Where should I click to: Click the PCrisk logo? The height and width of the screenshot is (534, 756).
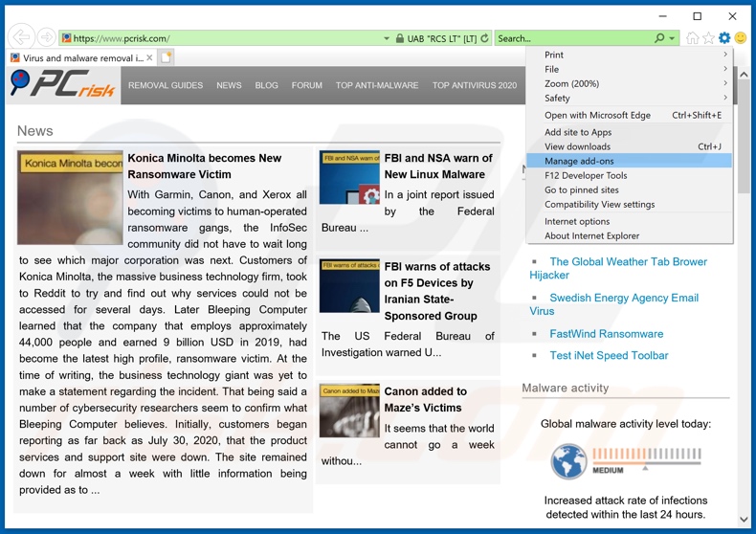[62, 84]
